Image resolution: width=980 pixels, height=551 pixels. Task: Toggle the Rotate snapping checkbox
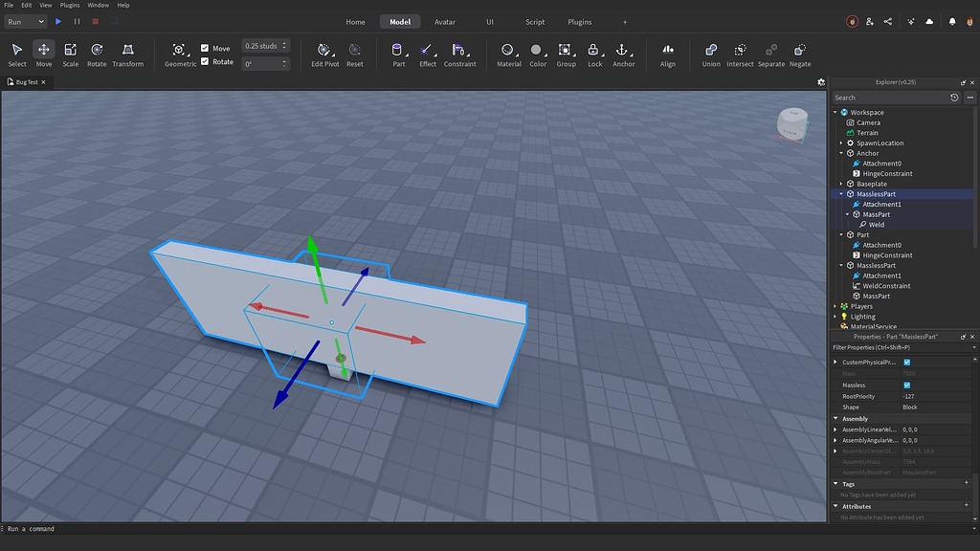pyautogui.click(x=205, y=61)
